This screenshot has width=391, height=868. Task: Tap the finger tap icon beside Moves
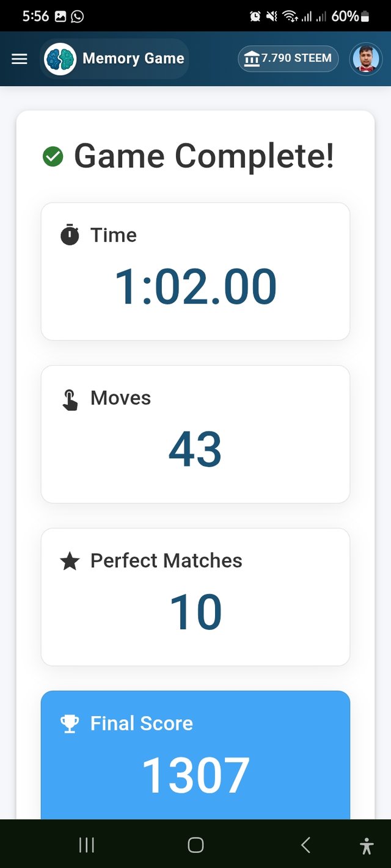click(70, 399)
